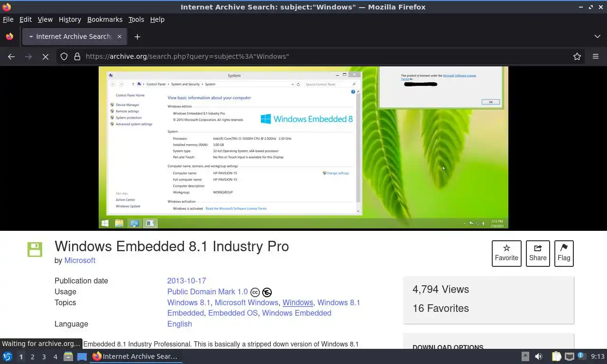
Task: Close the Internet Archive Search tab
Action: [120, 36]
